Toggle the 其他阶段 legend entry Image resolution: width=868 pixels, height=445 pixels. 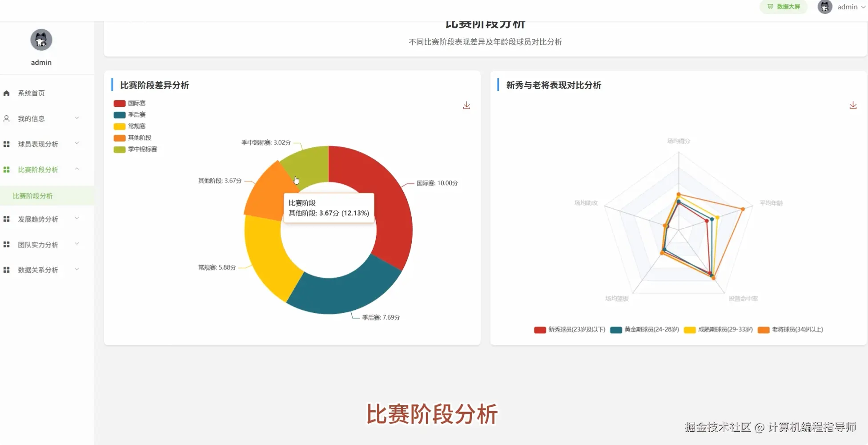click(x=133, y=138)
